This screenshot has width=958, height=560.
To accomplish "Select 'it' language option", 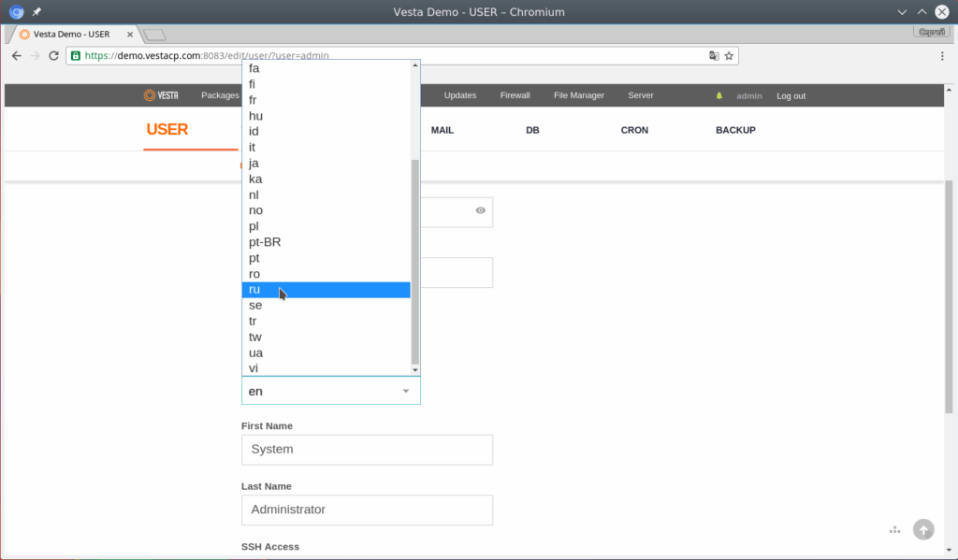I will (x=327, y=147).
